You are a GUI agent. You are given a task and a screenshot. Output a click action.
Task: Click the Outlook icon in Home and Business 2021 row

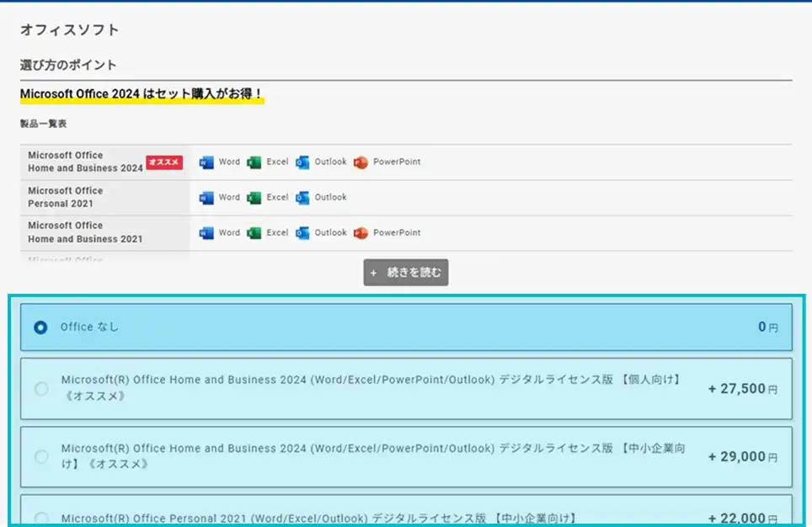[x=302, y=233]
